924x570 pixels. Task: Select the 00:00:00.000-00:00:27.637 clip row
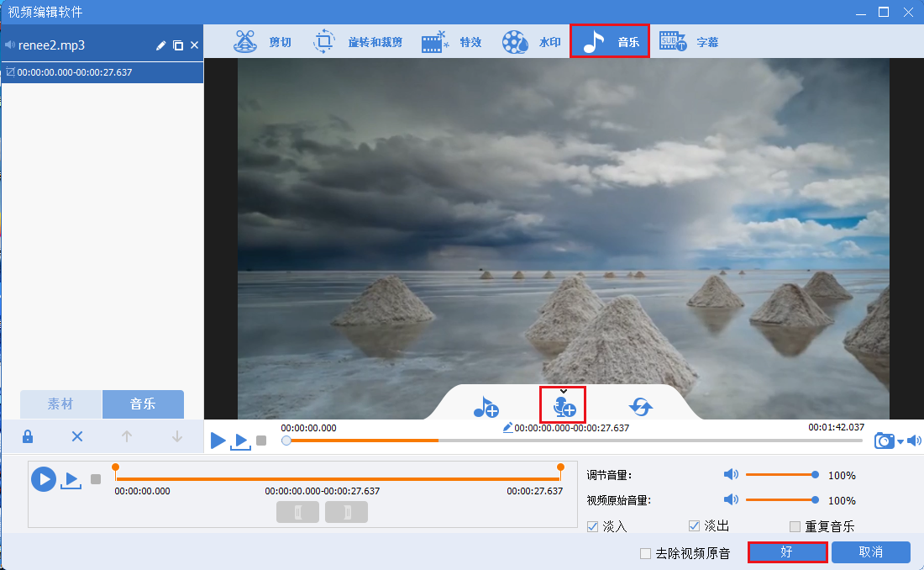click(x=102, y=72)
